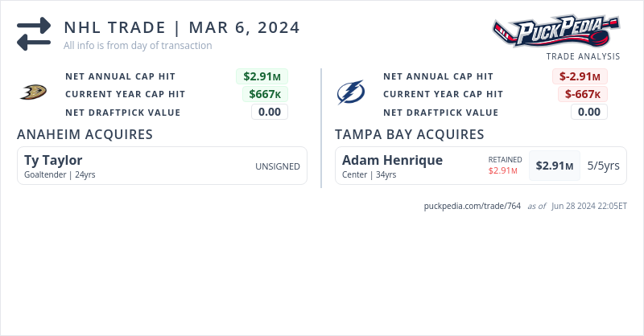Click the TAMPA BAY ACQUIRES heading
Screen dimensions: 644x336
click(409, 134)
